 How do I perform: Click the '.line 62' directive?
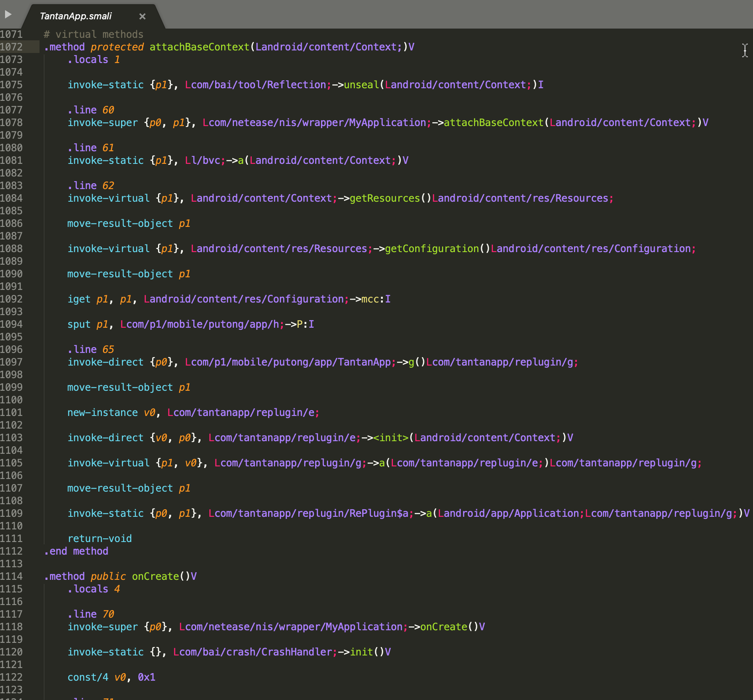(x=91, y=185)
